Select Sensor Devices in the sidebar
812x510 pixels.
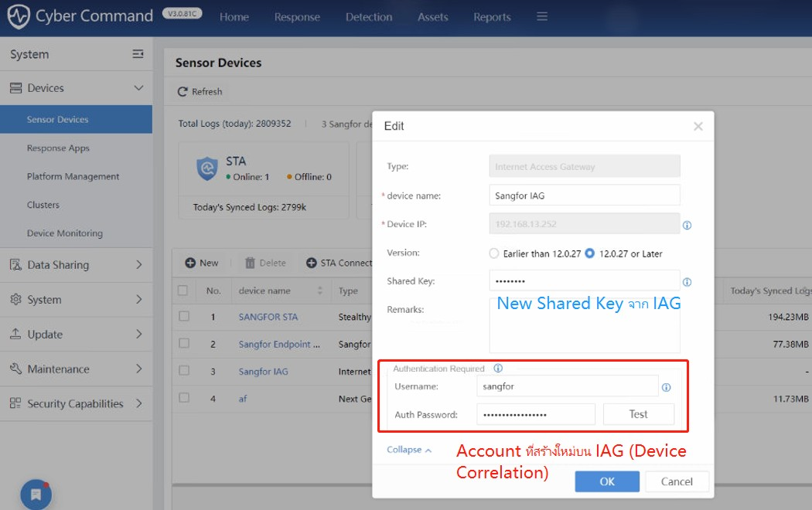point(76,120)
